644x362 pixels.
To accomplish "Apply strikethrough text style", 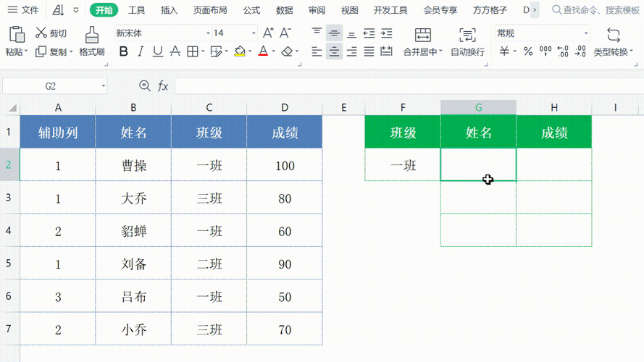I will 175,51.
